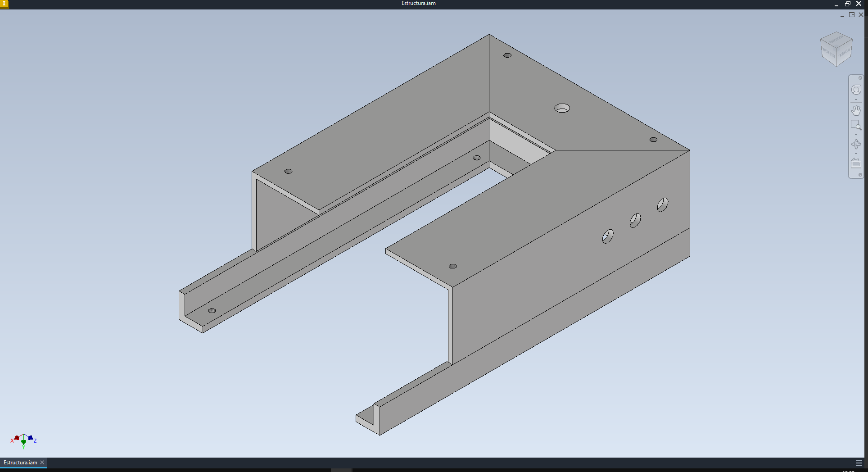Select the Orbit tool

[x=856, y=144]
